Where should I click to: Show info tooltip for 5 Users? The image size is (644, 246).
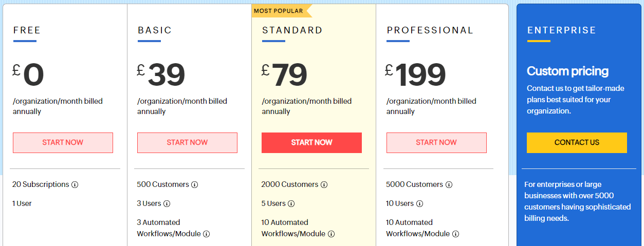[x=291, y=204]
